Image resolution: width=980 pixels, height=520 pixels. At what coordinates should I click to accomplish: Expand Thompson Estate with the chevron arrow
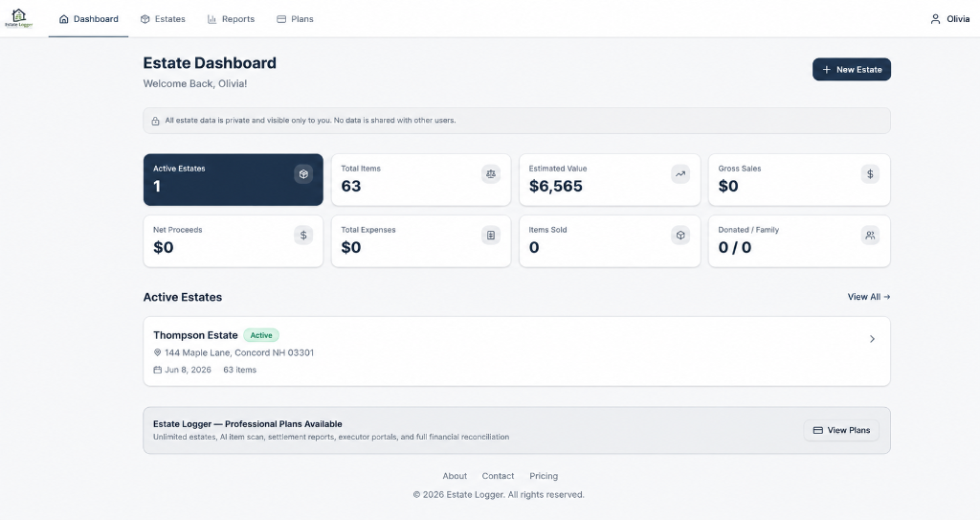tap(872, 339)
